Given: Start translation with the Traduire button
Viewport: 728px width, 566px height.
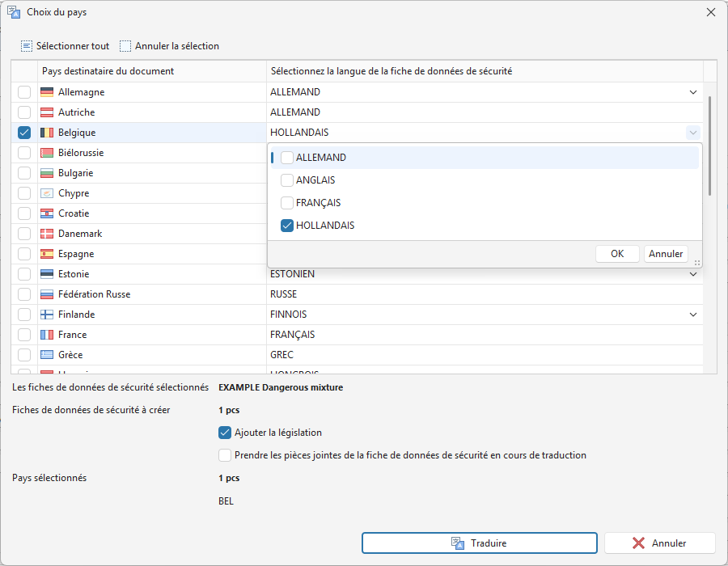Looking at the screenshot, I should coord(479,543).
